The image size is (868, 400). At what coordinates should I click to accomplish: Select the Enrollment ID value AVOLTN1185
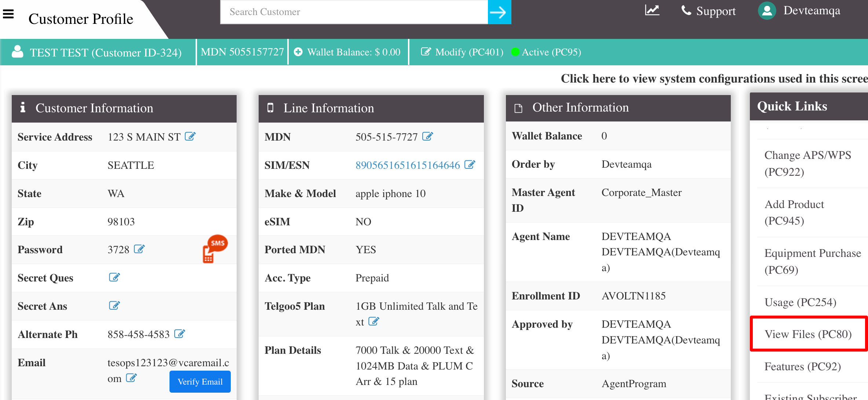(634, 296)
